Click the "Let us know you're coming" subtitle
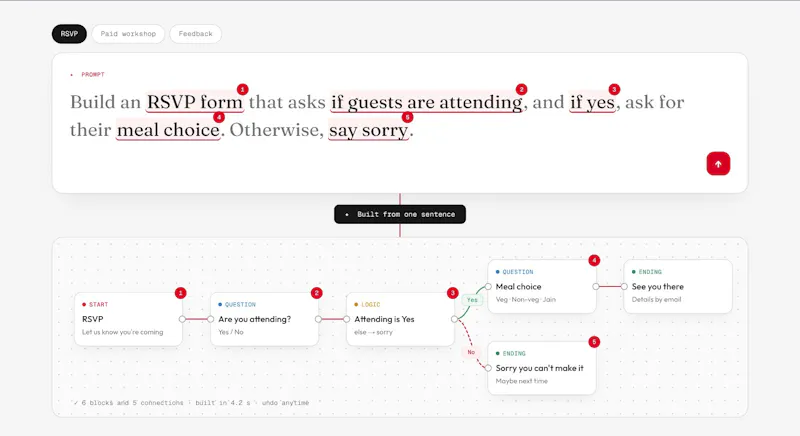The height and width of the screenshot is (436, 800). tap(122, 332)
